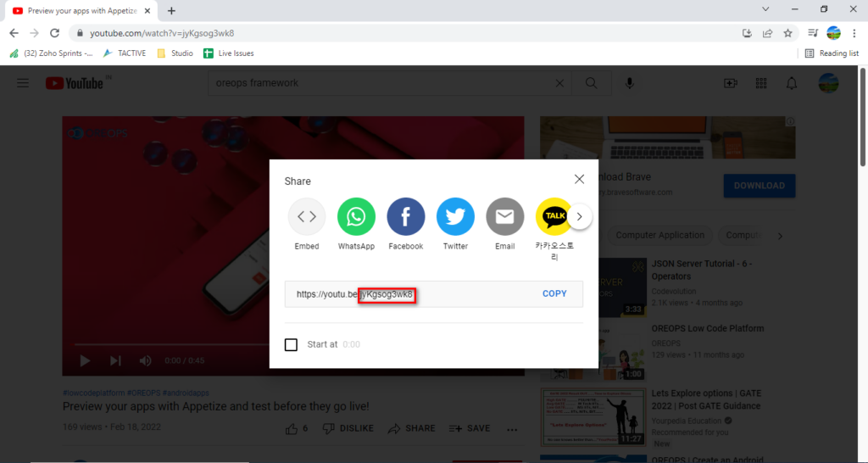Enable the Start at checkbox
The image size is (868, 463).
pos(292,344)
